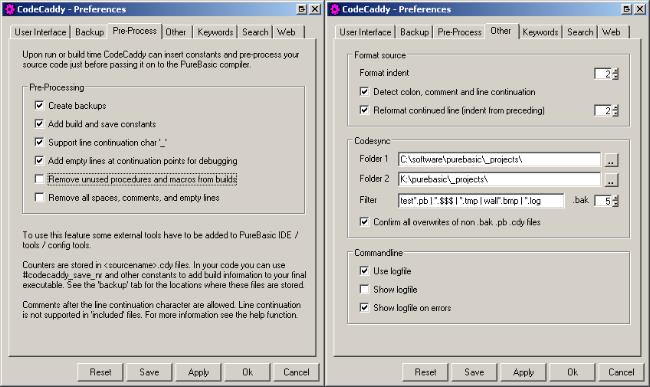This screenshot has width=650, height=387.
Task: Click CodeCaddy flower icon in left window title
Action: 10,9
